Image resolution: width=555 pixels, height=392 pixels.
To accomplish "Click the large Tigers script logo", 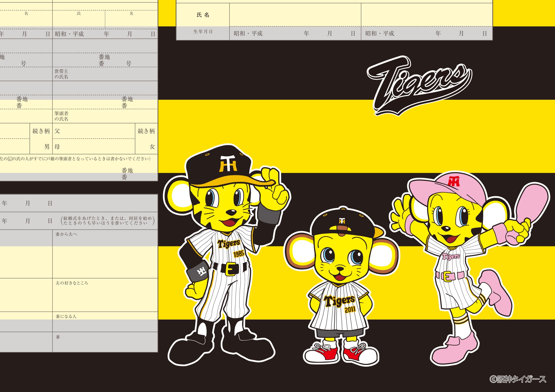I will (x=420, y=86).
